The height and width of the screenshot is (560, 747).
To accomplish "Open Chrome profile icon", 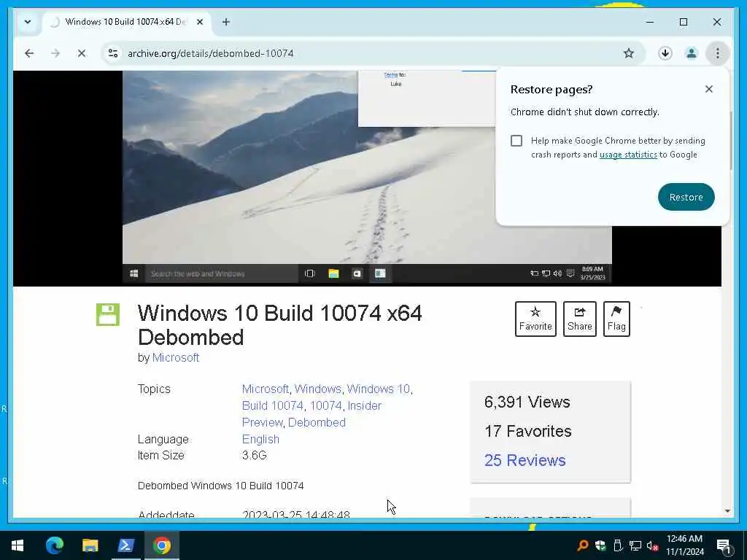I will pyautogui.click(x=692, y=53).
